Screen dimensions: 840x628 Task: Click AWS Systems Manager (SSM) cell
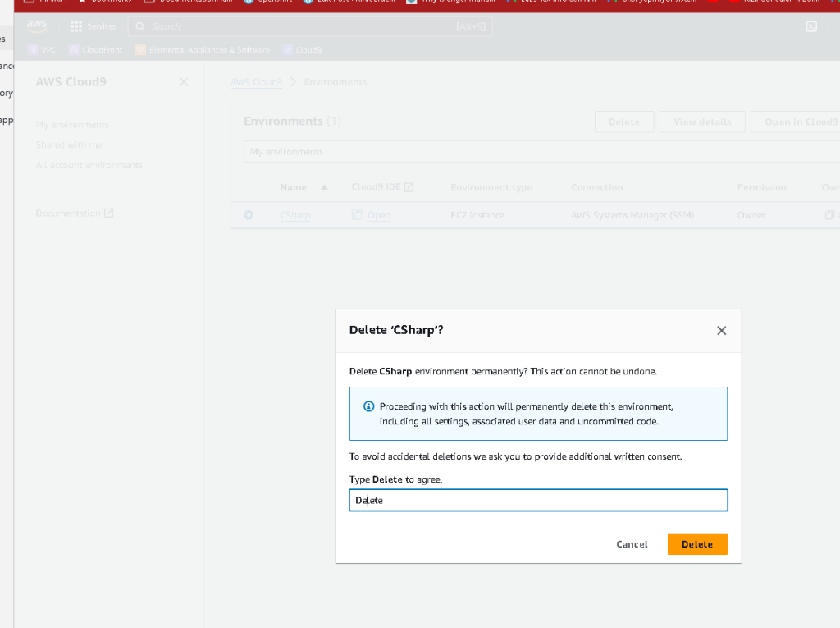(x=632, y=215)
